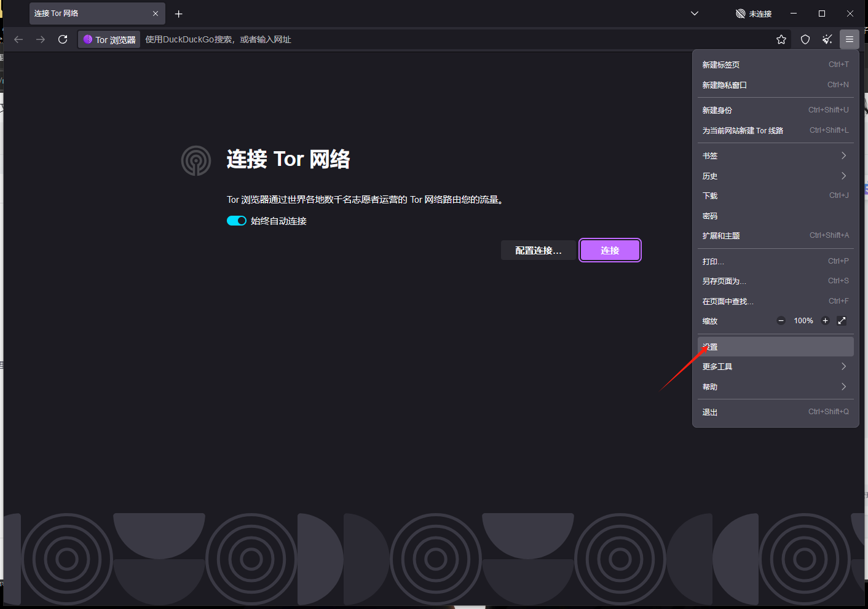Open 配置连接… options
868x609 pixels.
click(x=539, y=250)
